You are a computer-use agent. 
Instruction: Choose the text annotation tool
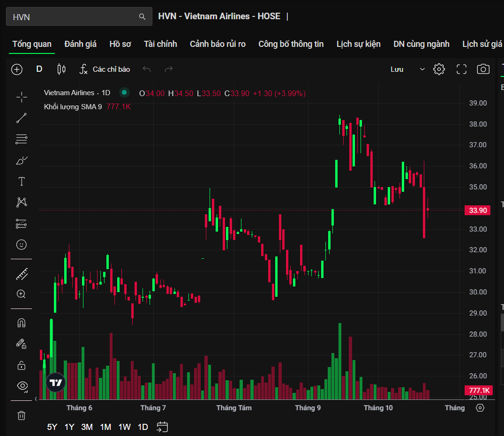click(x=22, y=181)
